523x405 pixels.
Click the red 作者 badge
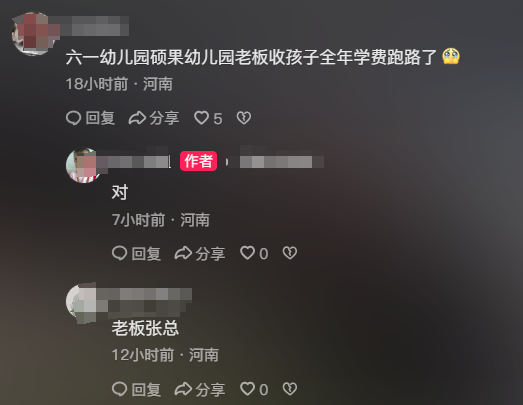point(198,161)
